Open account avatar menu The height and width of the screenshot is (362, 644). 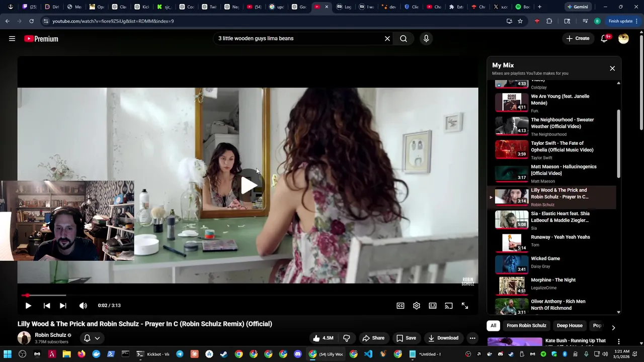[623, 39]
